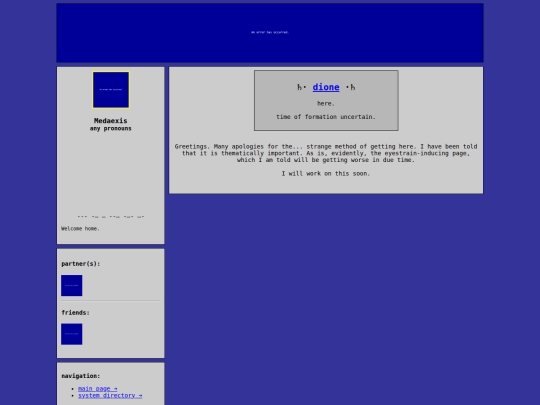Open the dione link

pyautogui.click(x=326, y=87)
